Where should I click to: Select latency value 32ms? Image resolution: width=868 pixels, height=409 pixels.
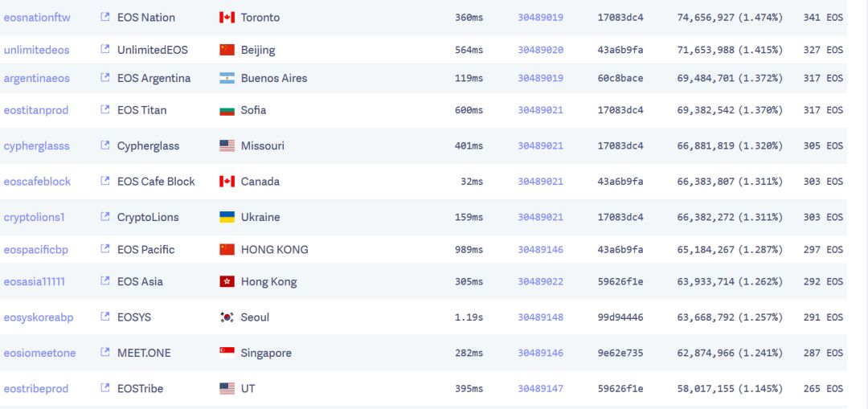click(472, 182)
